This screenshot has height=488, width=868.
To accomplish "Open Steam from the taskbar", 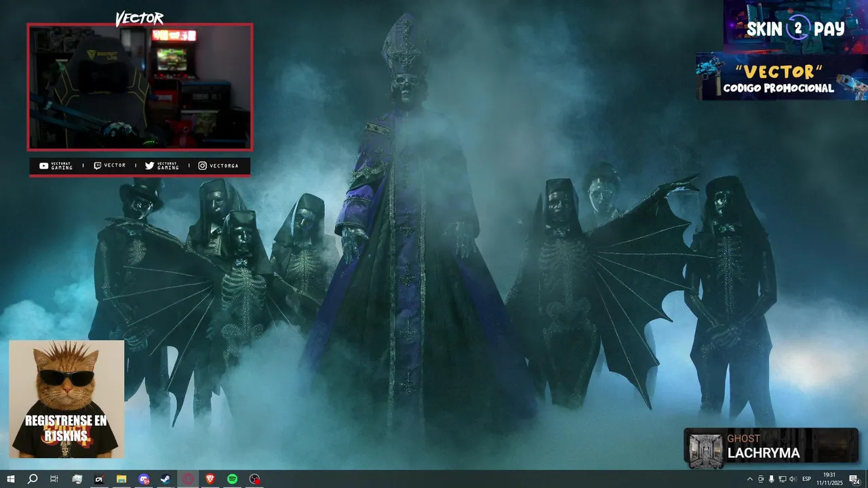I will click(165, 479).
